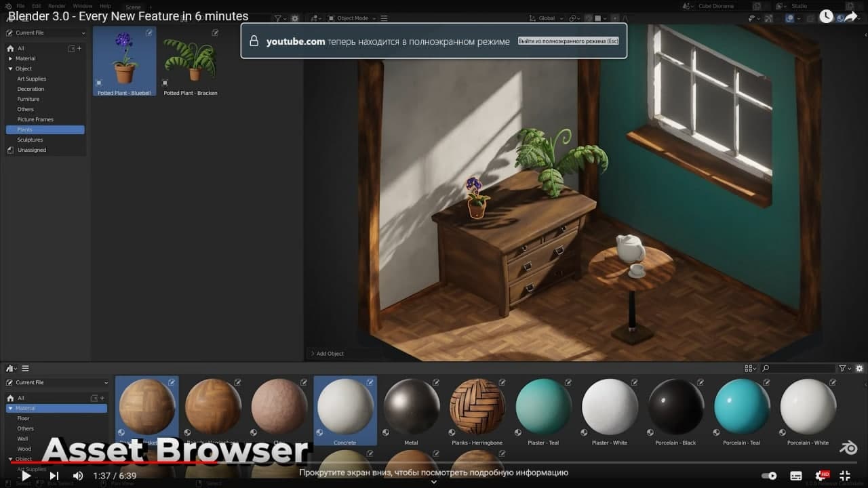Click edit icon on Bluebell thumbnail

(149, 33)
